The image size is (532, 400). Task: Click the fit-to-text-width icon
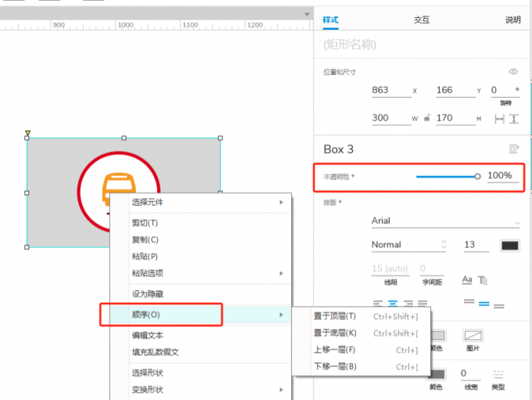click(x=499, y=119)
